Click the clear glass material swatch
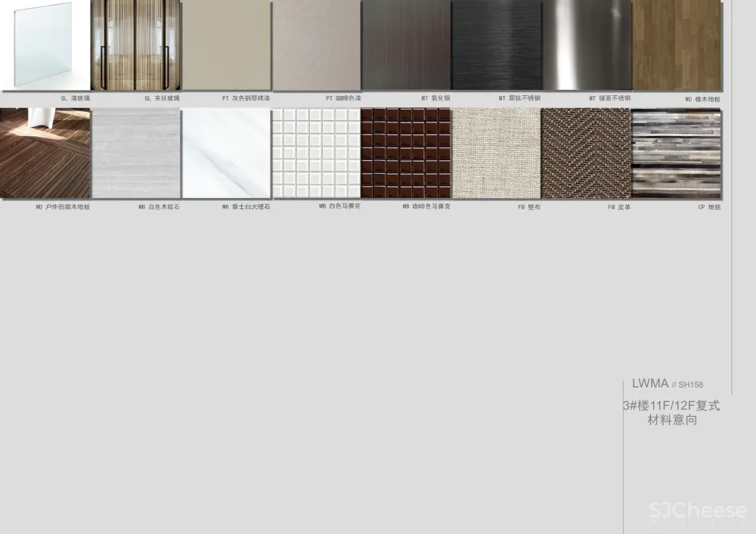 pos(45,45)
